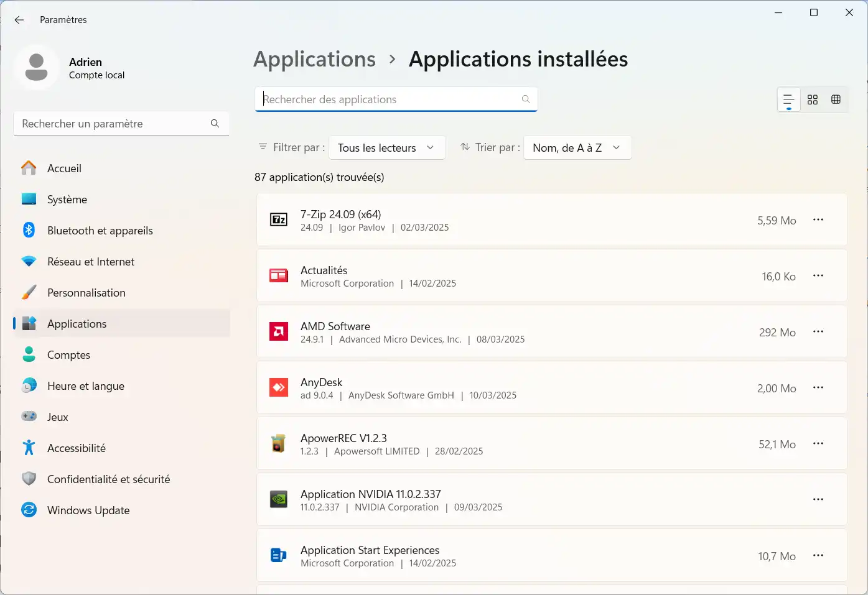This screenshot has width=868, height=595.
Task: Open Accessibilité settings
Action: 122,448
